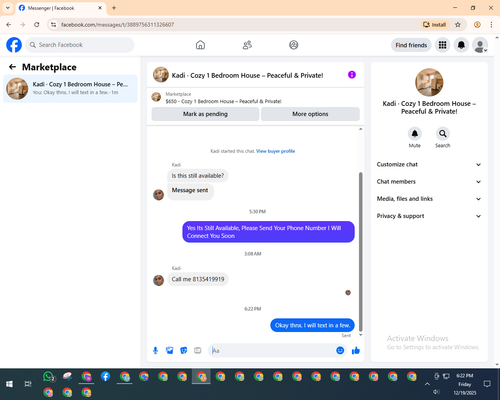Search in conversation with magnifier icon
Screen dimensions: 500x400
pyautogui.click(x=443, y=134)
